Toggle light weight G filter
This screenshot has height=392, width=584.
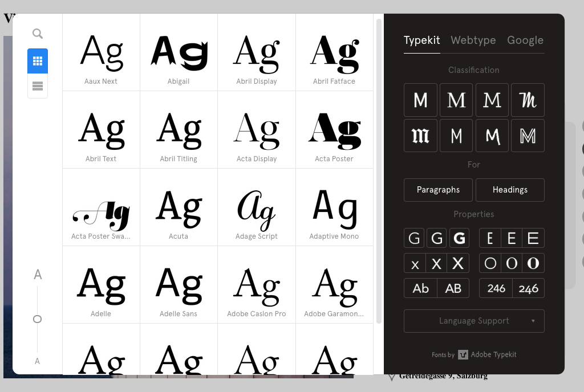tap(414, 238)
